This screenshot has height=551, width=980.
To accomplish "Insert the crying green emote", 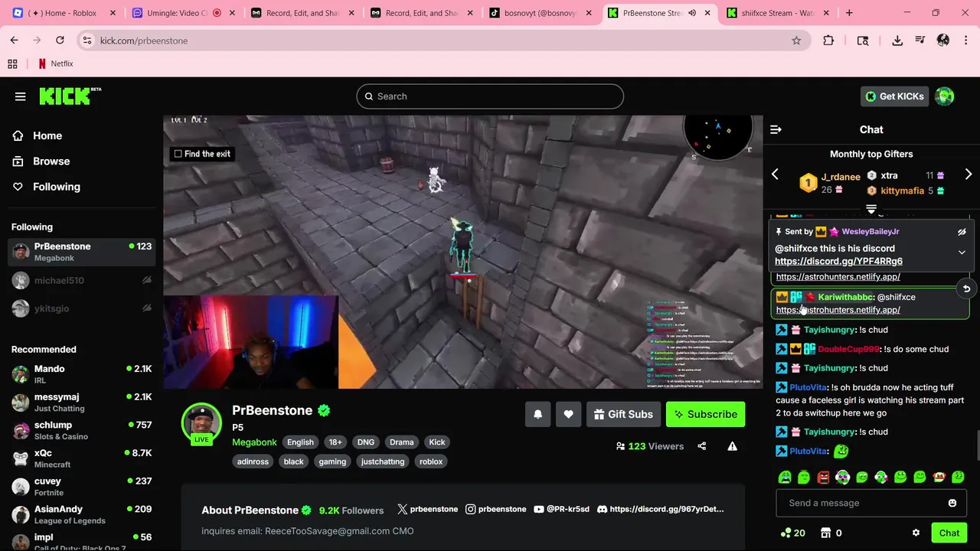I will tap(785, 478).
